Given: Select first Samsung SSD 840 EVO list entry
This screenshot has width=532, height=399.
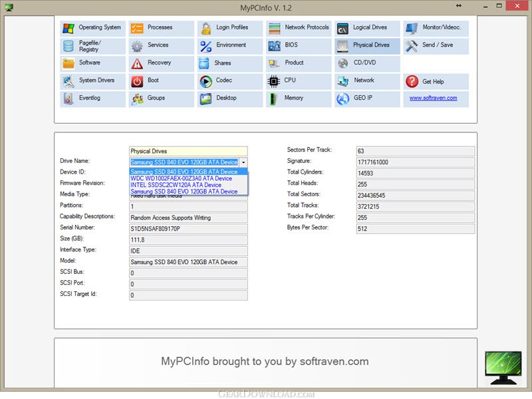Looking at the screenshot, I should (x=188, y=172).
